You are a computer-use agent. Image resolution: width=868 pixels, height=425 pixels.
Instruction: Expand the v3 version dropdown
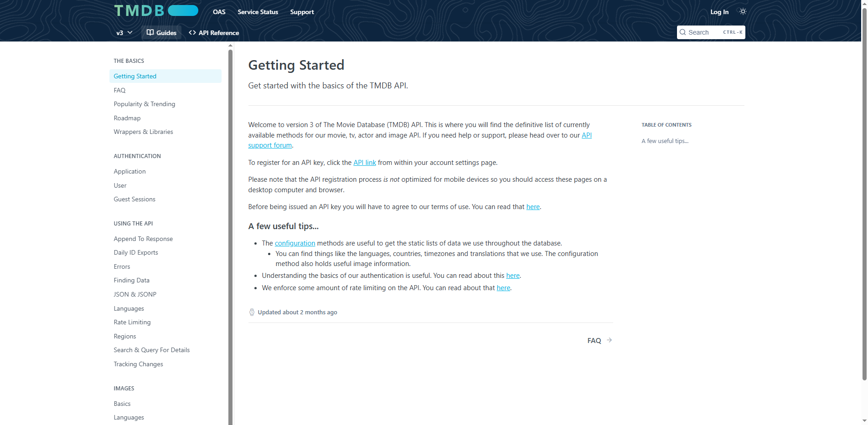(x=124, y=32)
